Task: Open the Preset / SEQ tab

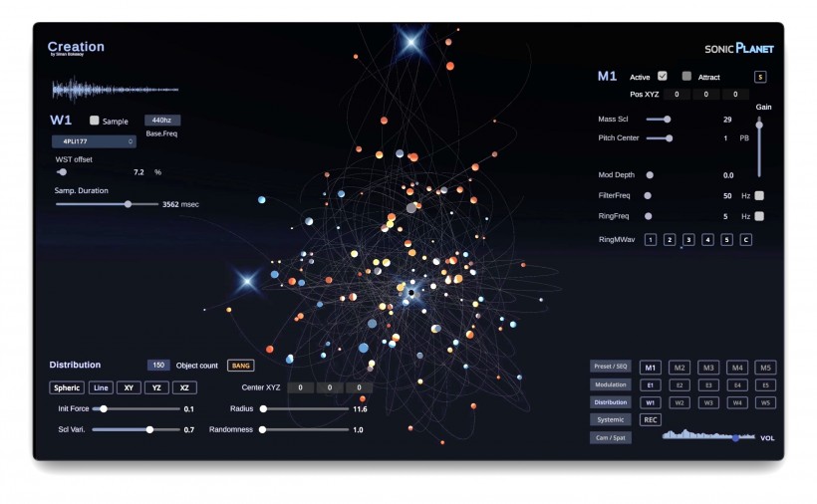Action: click(610, 367)
